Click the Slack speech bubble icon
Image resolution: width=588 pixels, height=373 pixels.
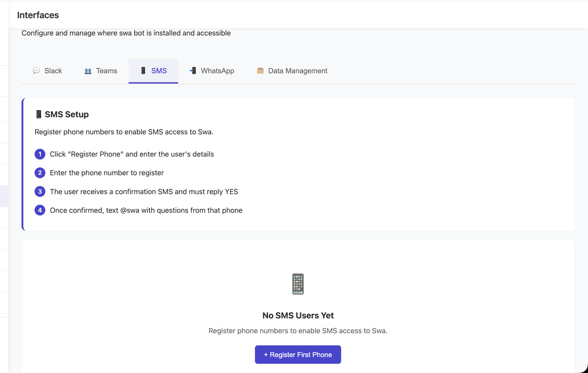click(x=36, y=71)
